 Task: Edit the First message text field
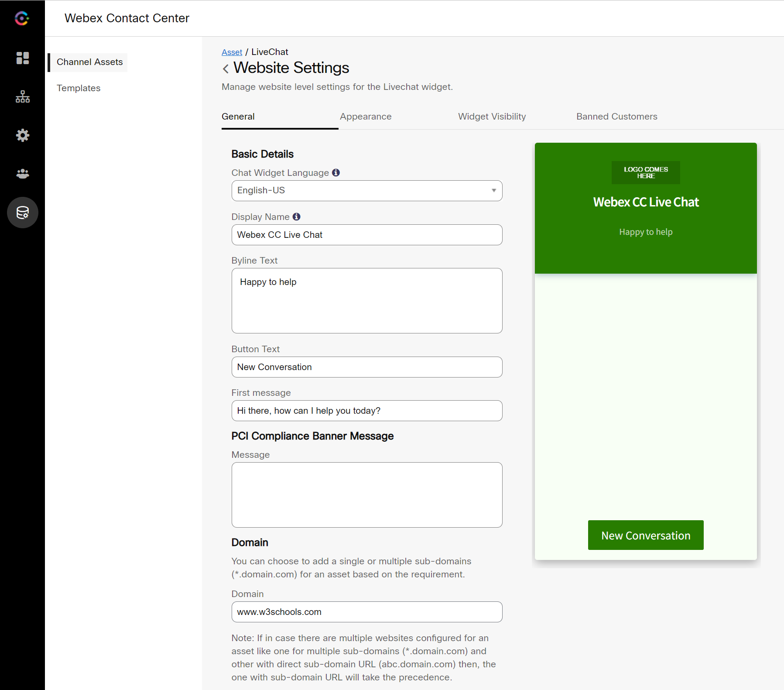tap(366, 410)
